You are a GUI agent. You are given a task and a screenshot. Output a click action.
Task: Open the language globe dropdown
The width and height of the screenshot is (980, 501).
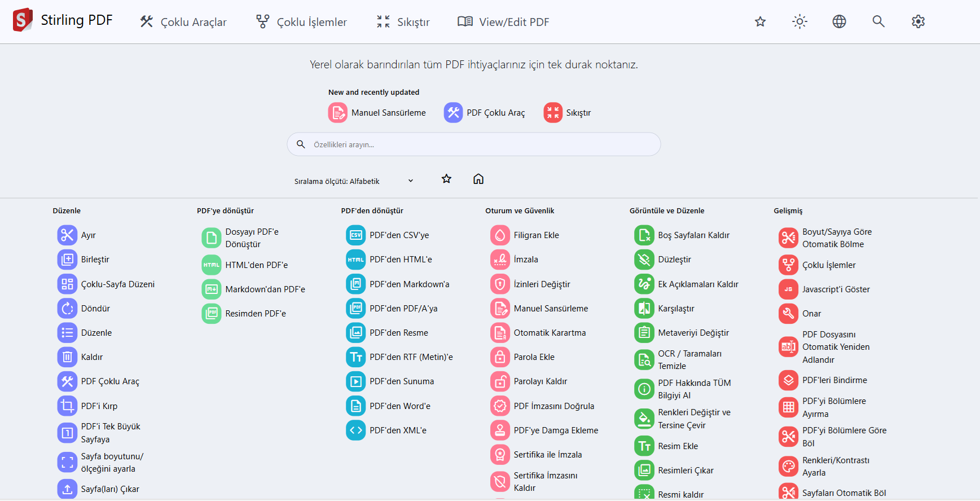[x=840, y=21]
